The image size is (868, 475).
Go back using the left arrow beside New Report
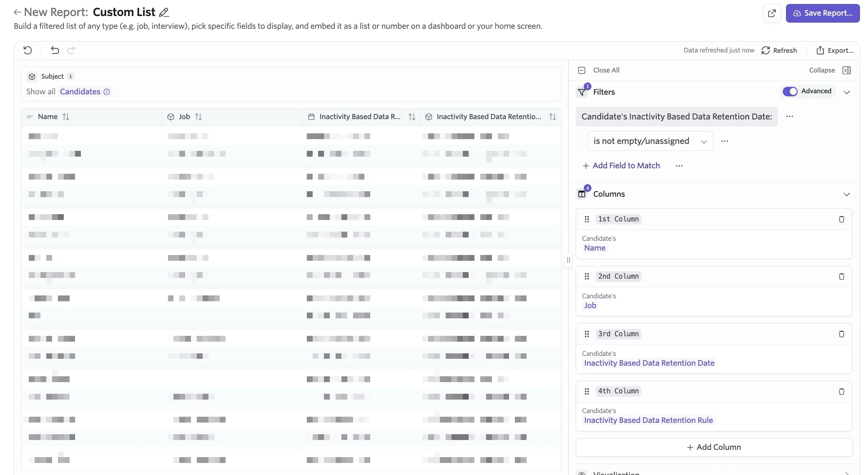(x=17, y=12)
